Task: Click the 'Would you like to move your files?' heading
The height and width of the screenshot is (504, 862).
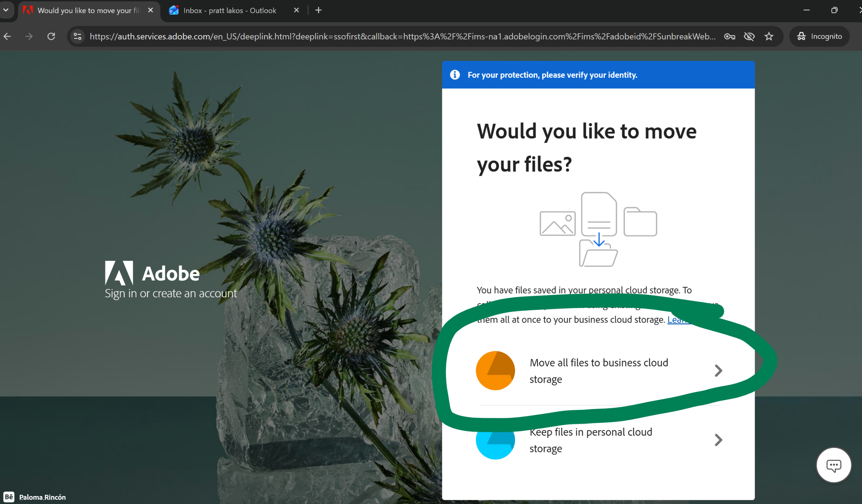Action: click(586, 147)
